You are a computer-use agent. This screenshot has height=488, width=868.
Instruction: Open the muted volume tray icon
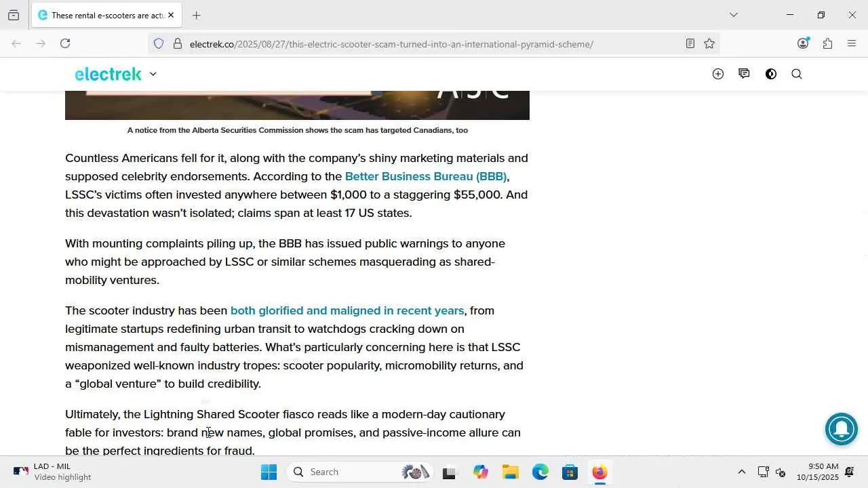click(x=781, y=472)
